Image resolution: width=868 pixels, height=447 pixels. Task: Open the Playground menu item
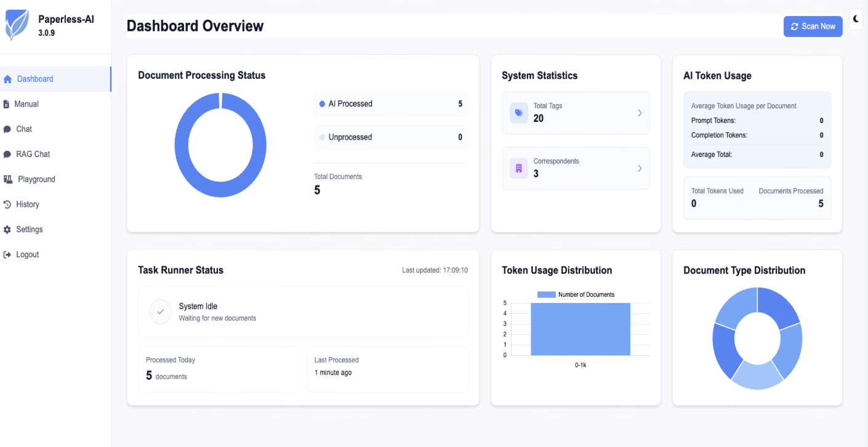coord(36,179)
